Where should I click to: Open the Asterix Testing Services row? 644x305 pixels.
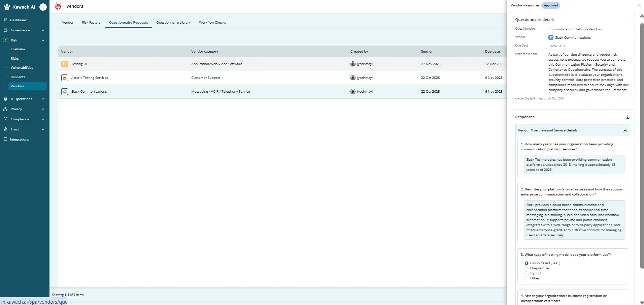pos(282,78)
